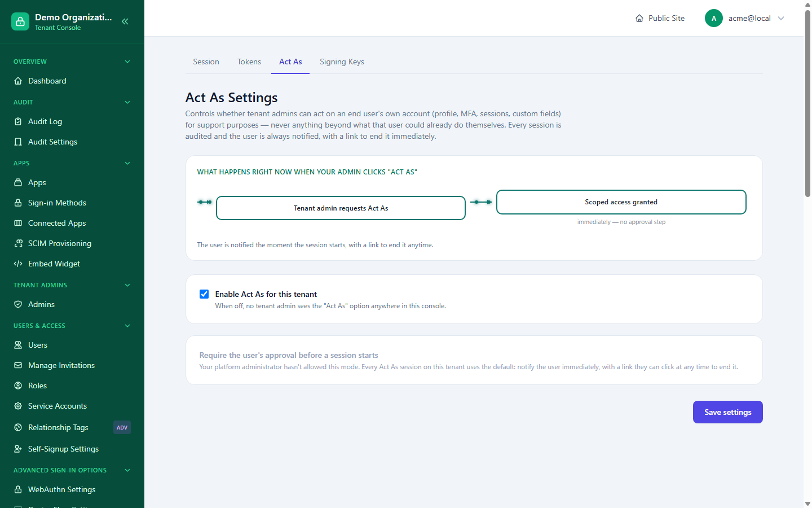812x508 pixels.
Task: Open the Public Site link
Action: tap(660, 18)
